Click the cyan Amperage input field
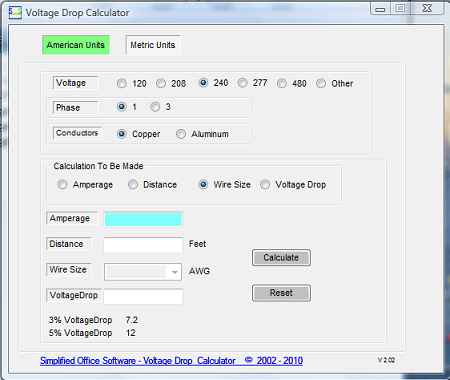Viewport: 450px width, 380px height. click(x=143, y=220)
